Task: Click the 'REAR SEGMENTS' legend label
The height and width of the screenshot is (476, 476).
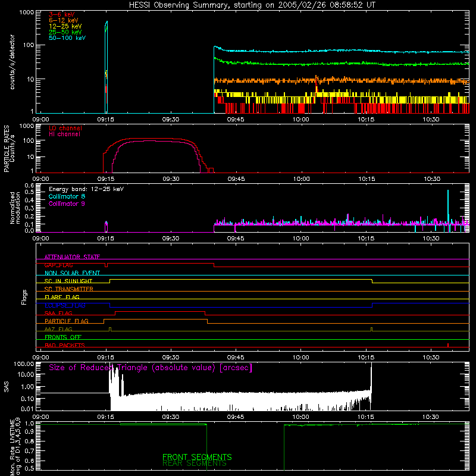Action: pyautogui.click(x=195, y=463)
